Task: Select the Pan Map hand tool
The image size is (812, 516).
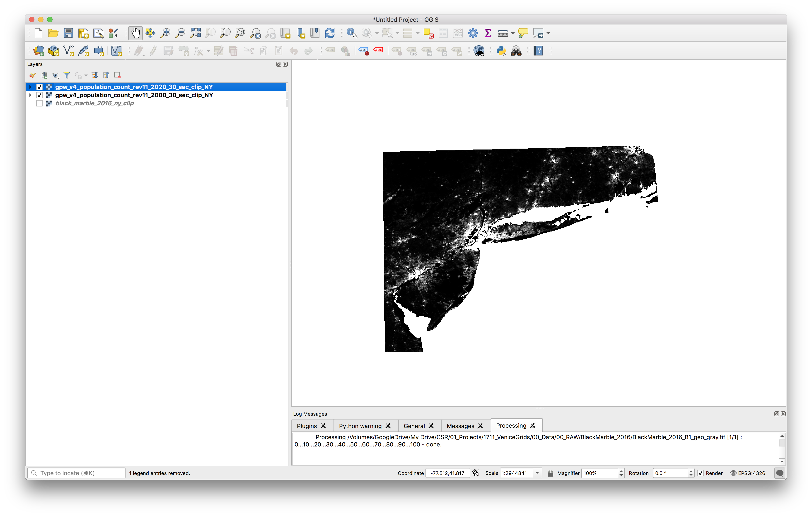Action: [135, 33]
